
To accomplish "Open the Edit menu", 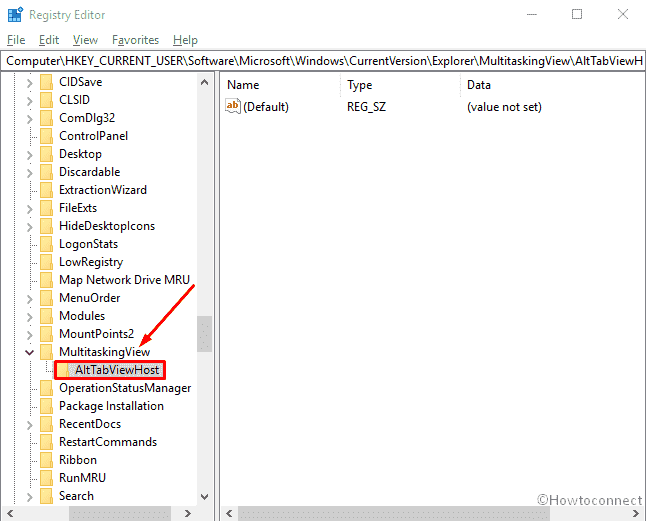I will pos(49,40).
